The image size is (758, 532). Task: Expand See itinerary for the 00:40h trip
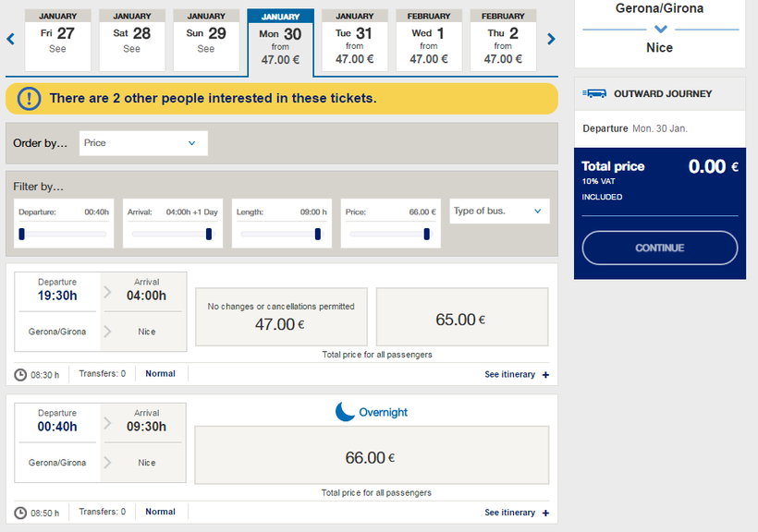coord(516,513)
